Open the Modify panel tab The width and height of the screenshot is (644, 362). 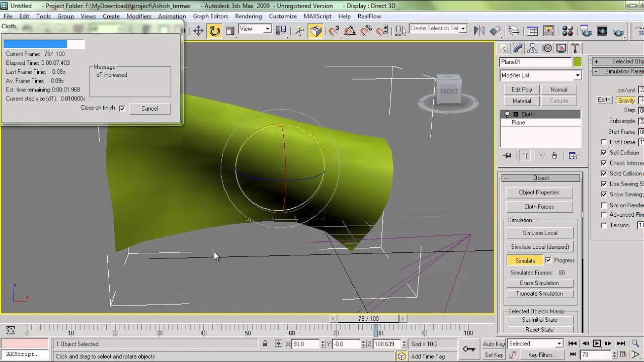coord(518,48)
